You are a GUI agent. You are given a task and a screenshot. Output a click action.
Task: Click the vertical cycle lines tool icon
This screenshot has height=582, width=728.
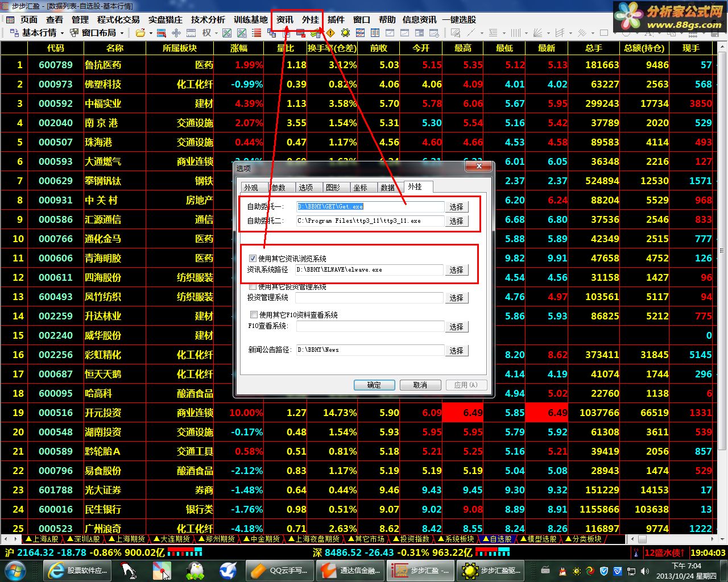516,33
